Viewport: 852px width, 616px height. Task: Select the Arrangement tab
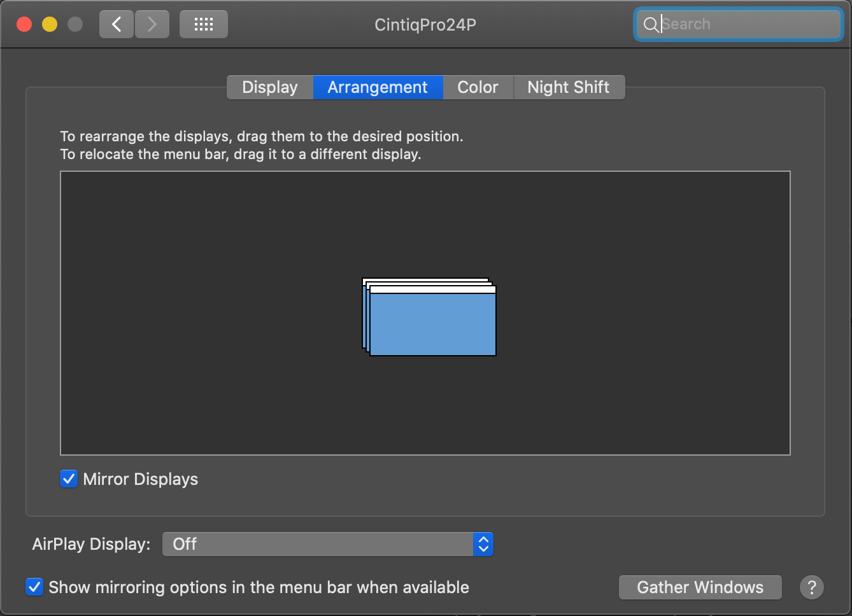point(378,87)
